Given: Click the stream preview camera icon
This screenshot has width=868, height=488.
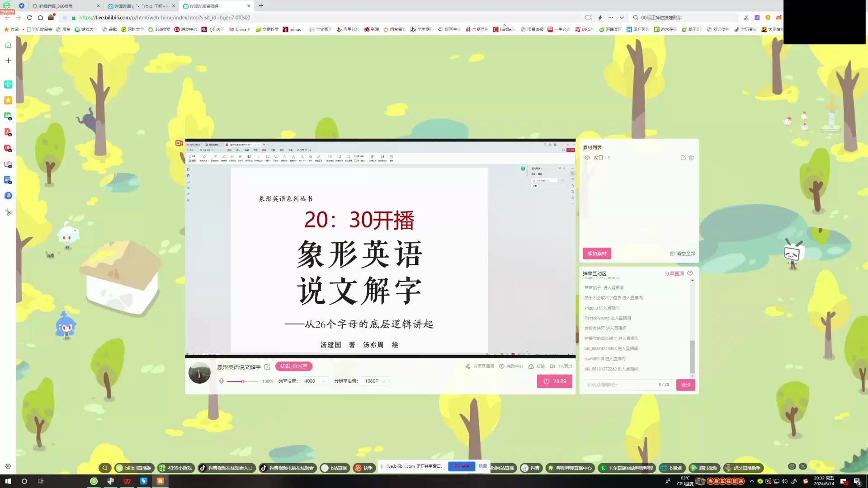Looking at the screenshot, I should pos(179,143).
